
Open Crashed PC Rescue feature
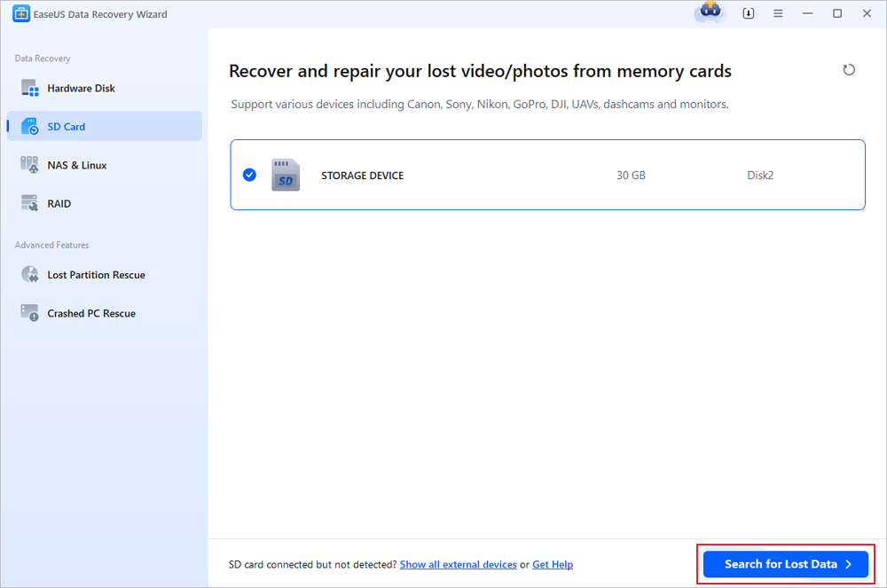tap(105, 313)
